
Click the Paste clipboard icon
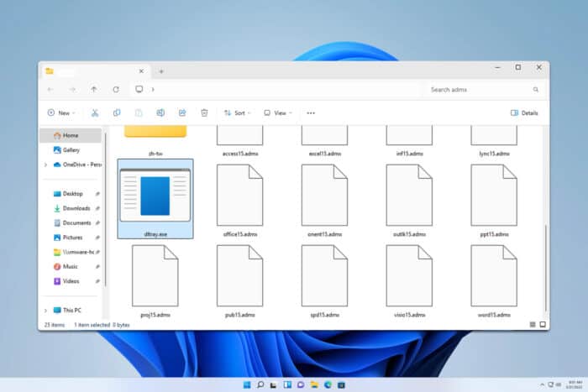coord(139,112)
